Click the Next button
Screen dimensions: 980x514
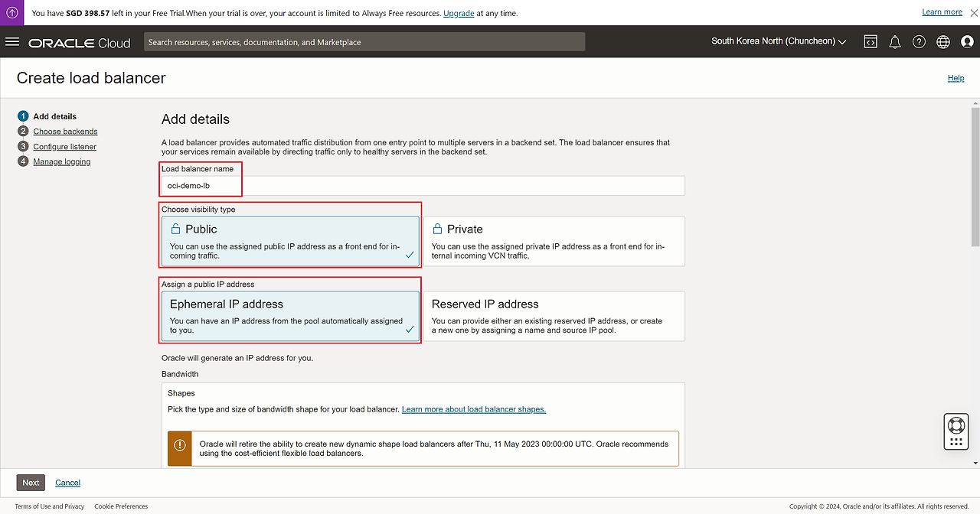pyautogui.click(x=31, y=483)
